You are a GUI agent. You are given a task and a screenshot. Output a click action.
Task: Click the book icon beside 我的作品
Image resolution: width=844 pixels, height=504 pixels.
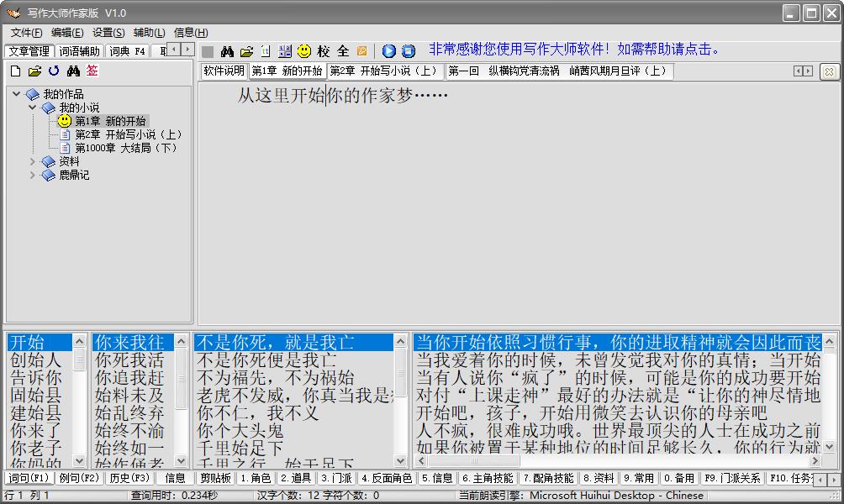(32, 94)
